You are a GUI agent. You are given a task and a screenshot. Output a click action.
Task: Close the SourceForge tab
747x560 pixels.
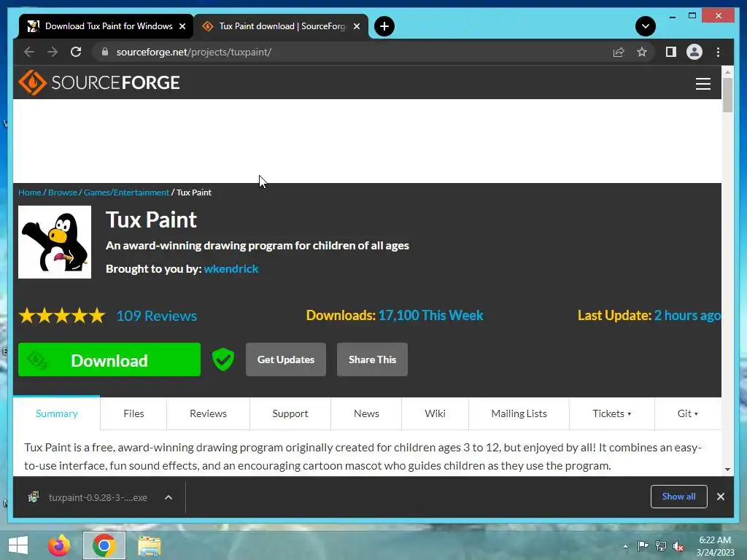[x=356, y=26]
